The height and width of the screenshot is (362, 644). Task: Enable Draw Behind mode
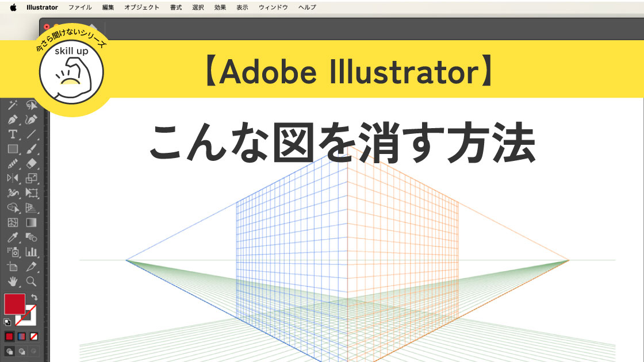(x=22, y=351)
